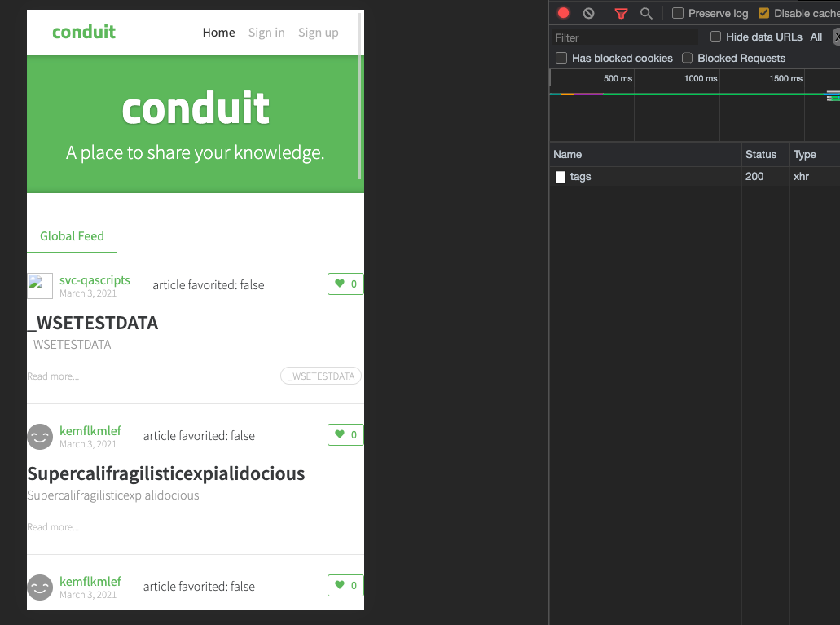Select the All request type filter
This screenshot has width=840, height=625.
pos(816,37)
